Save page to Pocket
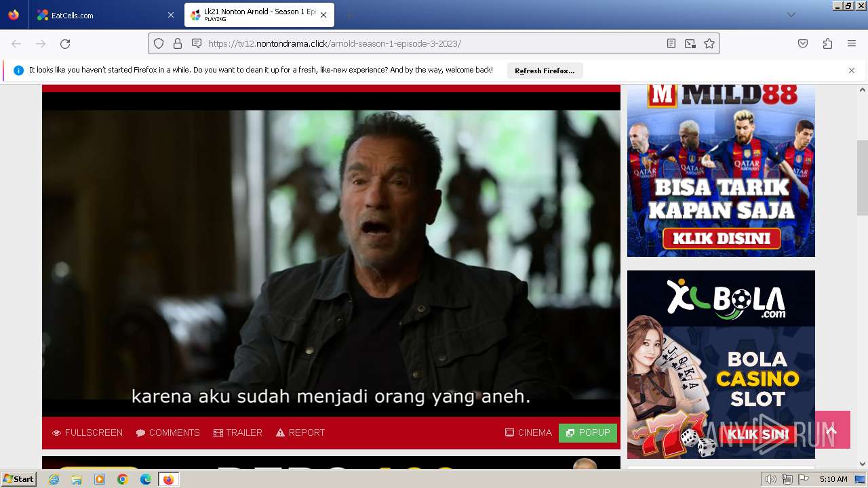 pyautogui.click(x=803, y=43)
